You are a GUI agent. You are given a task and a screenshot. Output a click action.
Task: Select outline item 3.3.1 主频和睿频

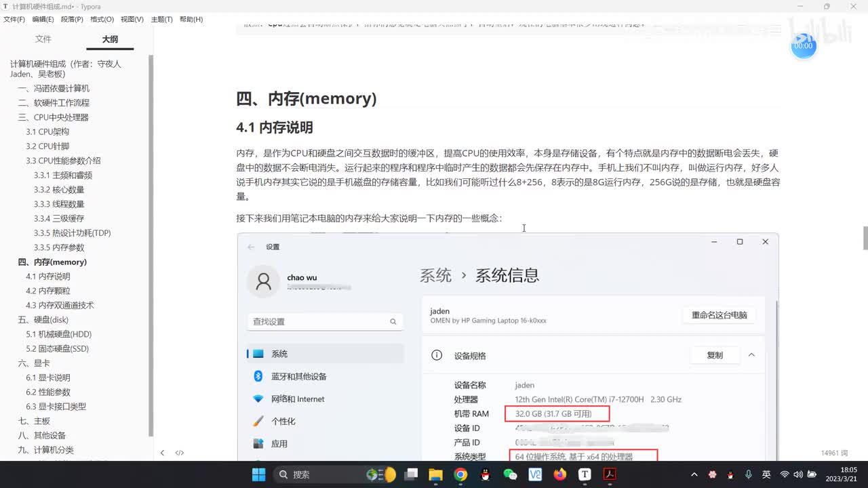click(x=63, y=176)
